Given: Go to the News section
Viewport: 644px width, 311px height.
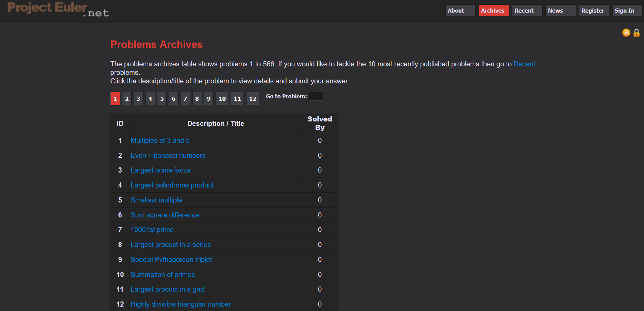Looking at the screenshot, I should tap(560, 11).
